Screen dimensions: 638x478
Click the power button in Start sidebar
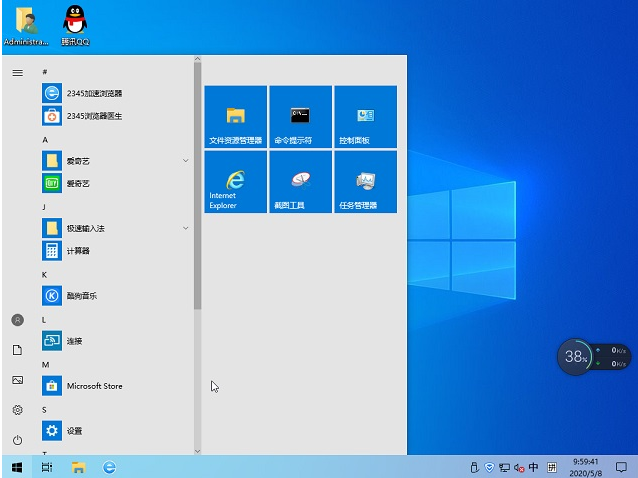[17, 440]
